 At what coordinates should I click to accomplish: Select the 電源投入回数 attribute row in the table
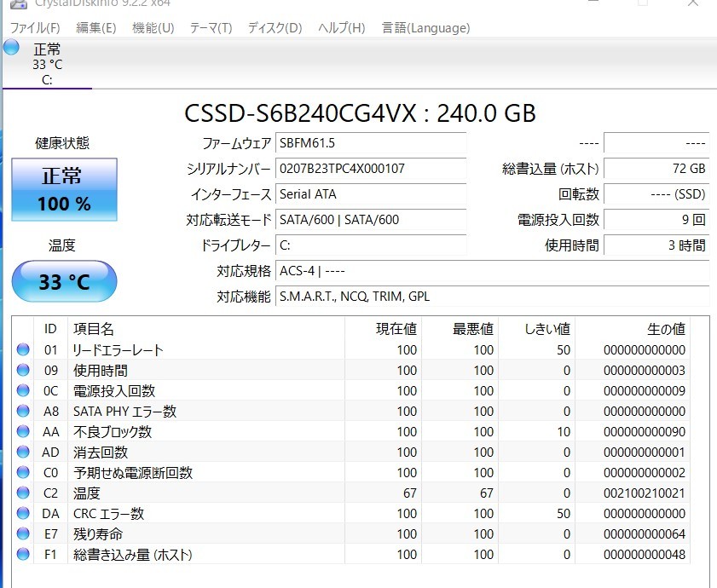[x=350, y=390]
